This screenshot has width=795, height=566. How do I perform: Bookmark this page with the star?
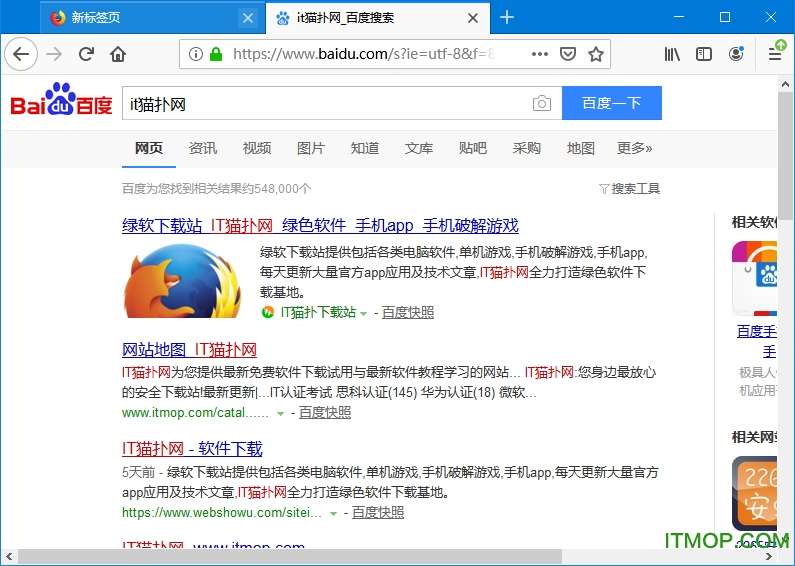596,54
